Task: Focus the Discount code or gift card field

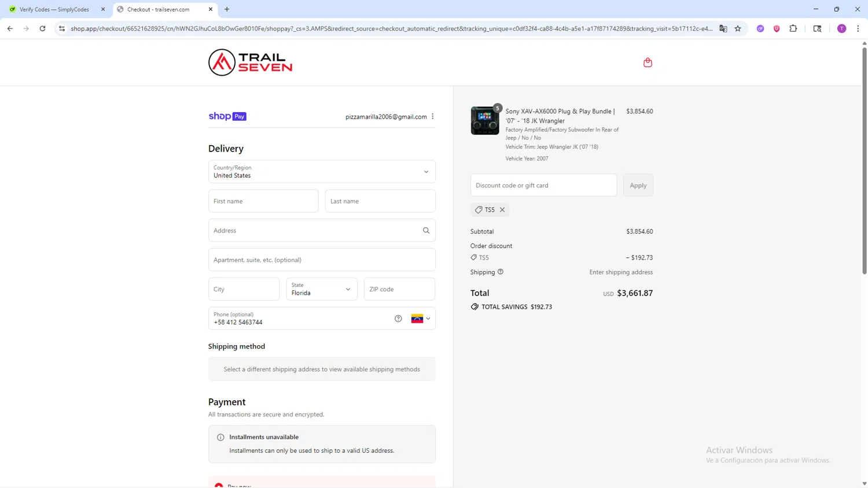Action: (543, 185)
